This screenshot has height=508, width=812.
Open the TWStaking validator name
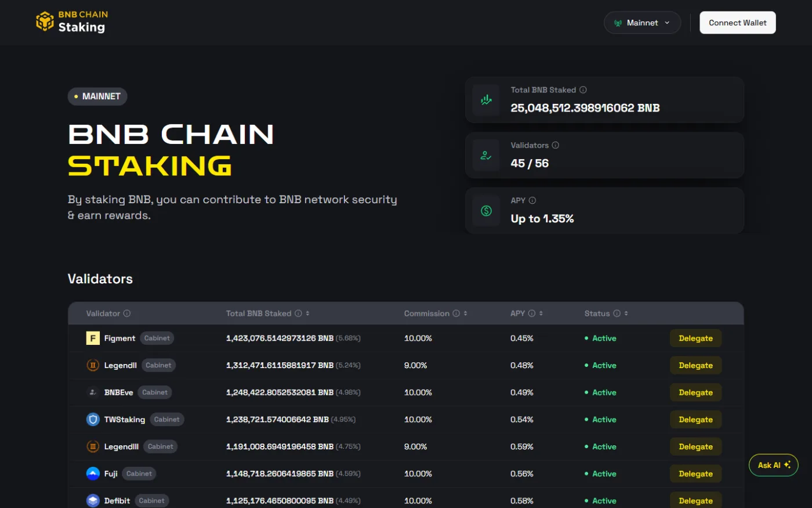tap(125, 419)
